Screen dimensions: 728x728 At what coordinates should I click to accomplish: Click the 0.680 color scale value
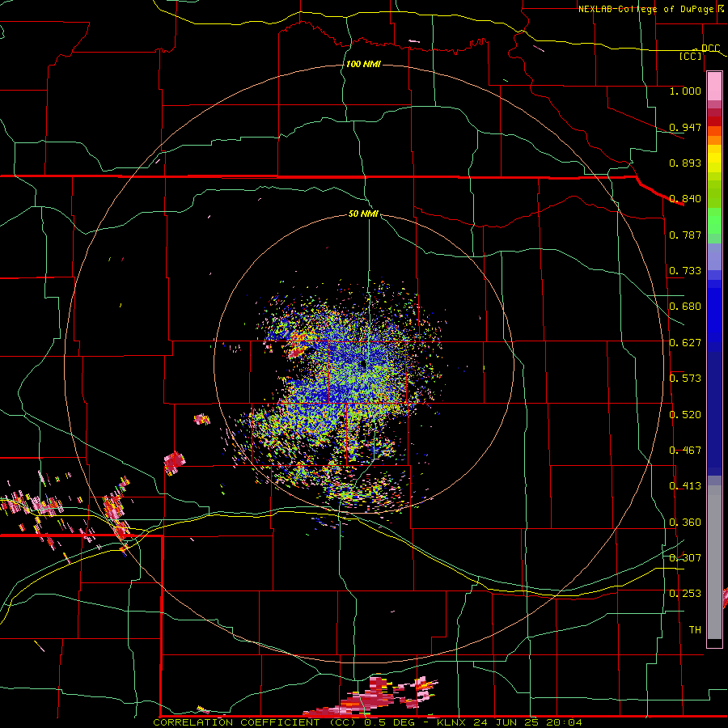click(x=685, y=307)
